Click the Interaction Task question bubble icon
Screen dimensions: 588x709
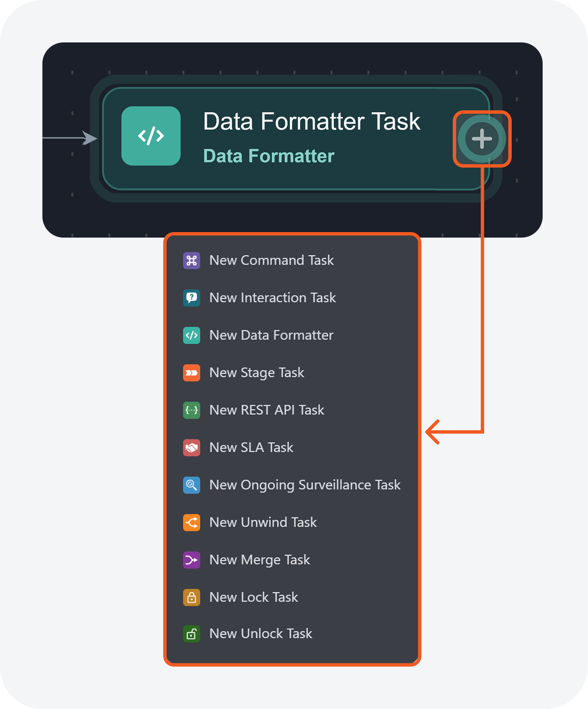point(192,298)
